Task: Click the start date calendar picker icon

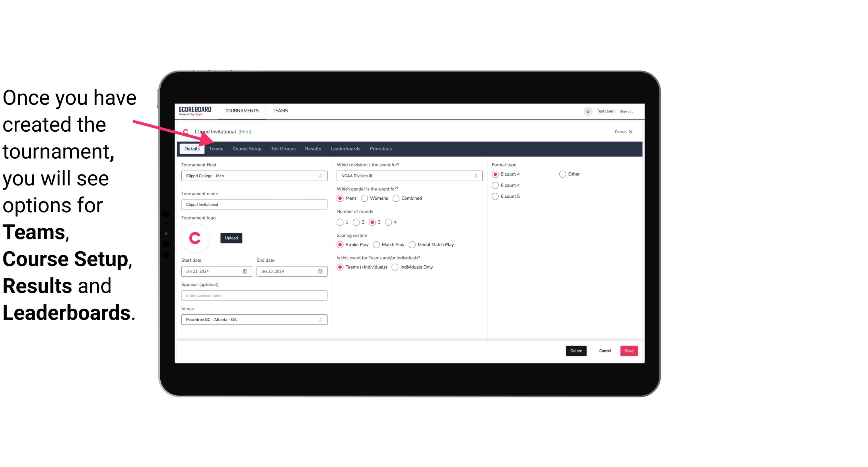Action: click(246, 271)
